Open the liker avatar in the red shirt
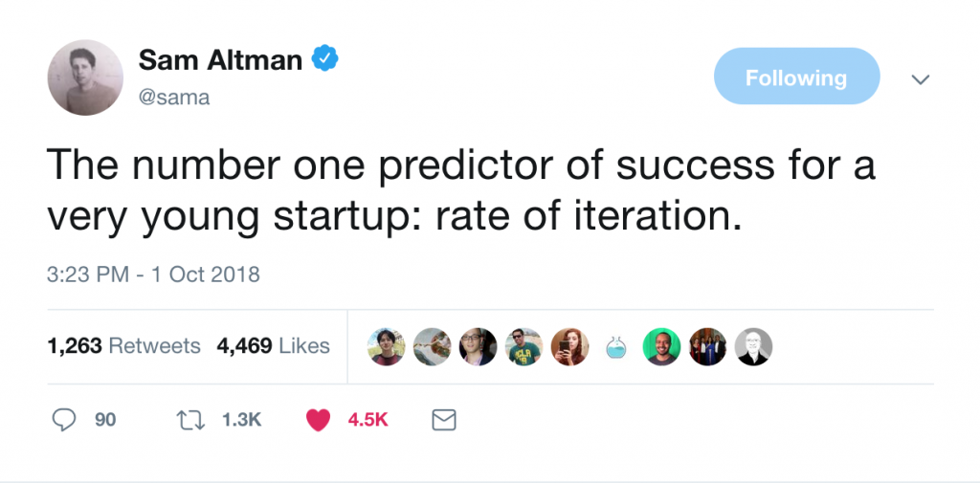Image resolution: width=980 pixels, height=483 pixels. [387, 346]
